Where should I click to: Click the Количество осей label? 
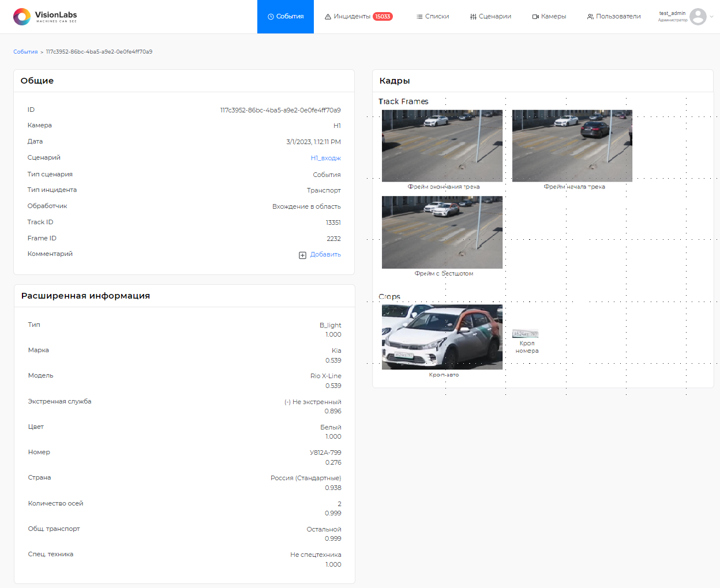coord(55,503)
